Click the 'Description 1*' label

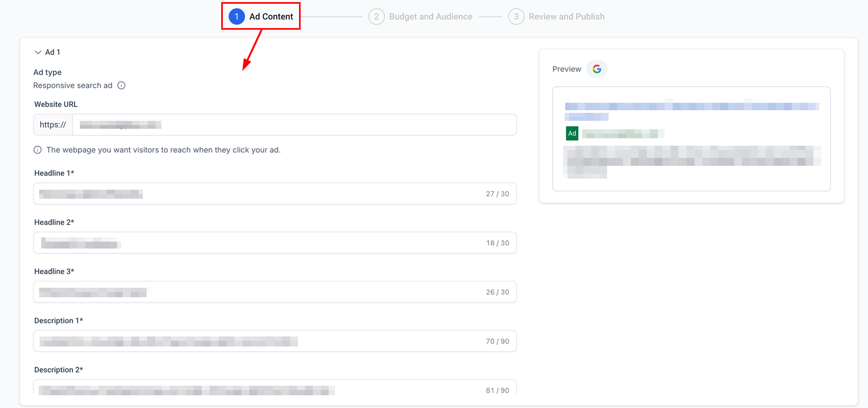(59, 321)
